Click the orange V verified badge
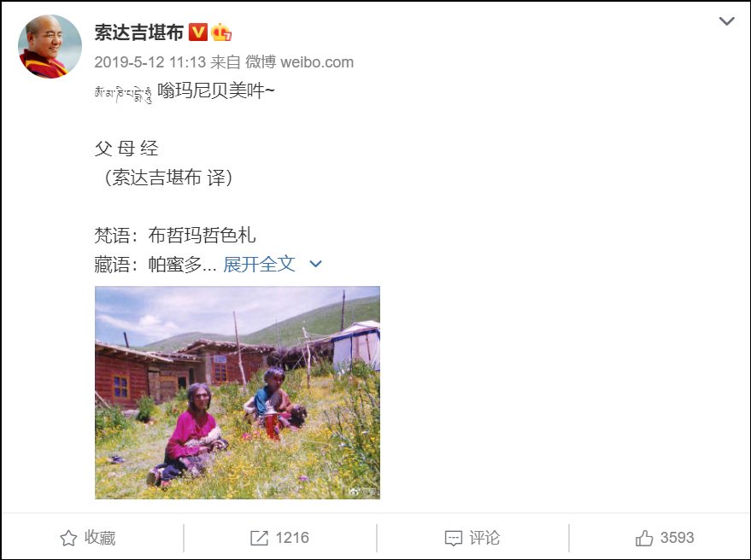This screenshot has height=560, width=751. point(198,32)
